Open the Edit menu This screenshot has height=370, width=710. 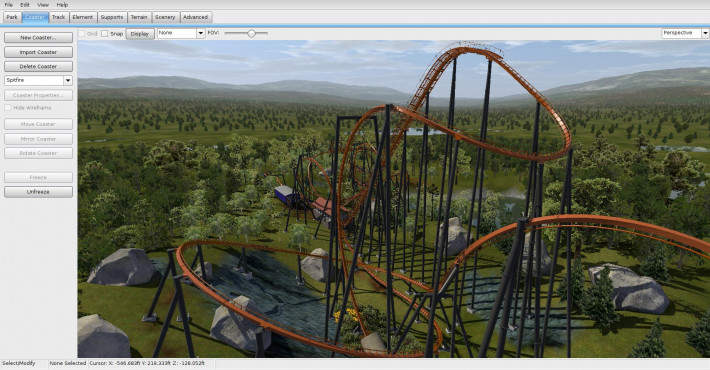pyautogui.click(x=25, y=5)
